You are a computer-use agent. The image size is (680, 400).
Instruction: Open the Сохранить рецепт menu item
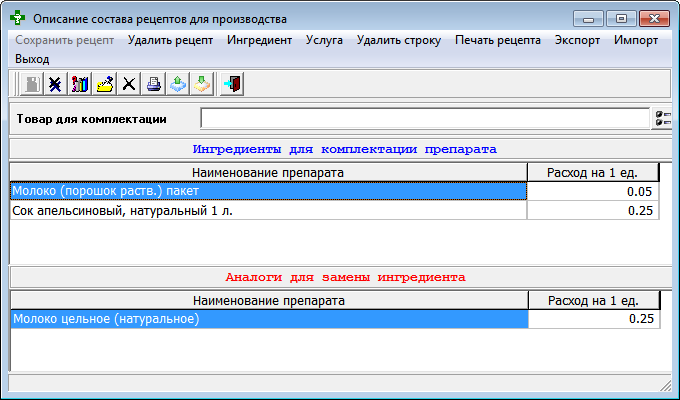coord(65,40)
